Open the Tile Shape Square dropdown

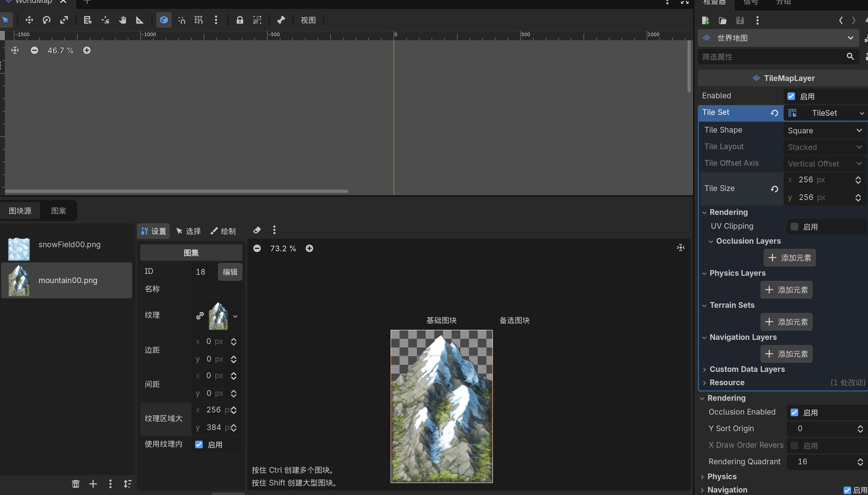point(825,130)
